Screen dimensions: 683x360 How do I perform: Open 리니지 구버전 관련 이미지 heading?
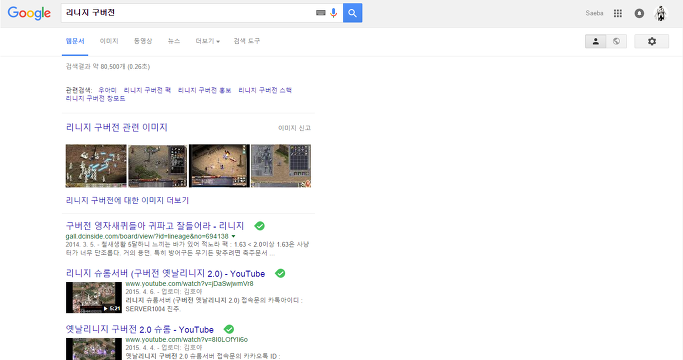click(117, 127)
